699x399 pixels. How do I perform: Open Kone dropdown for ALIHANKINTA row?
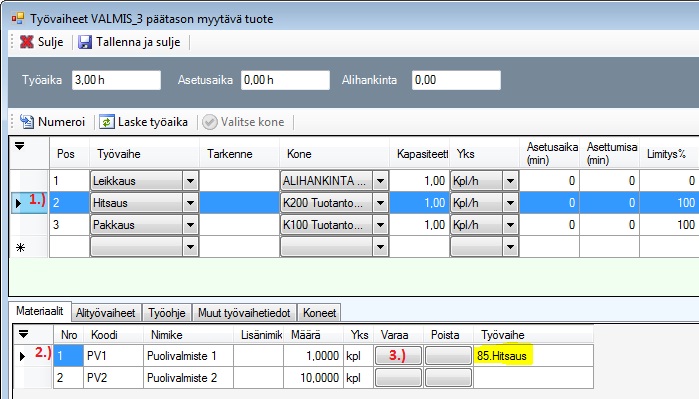coord(380,181)
